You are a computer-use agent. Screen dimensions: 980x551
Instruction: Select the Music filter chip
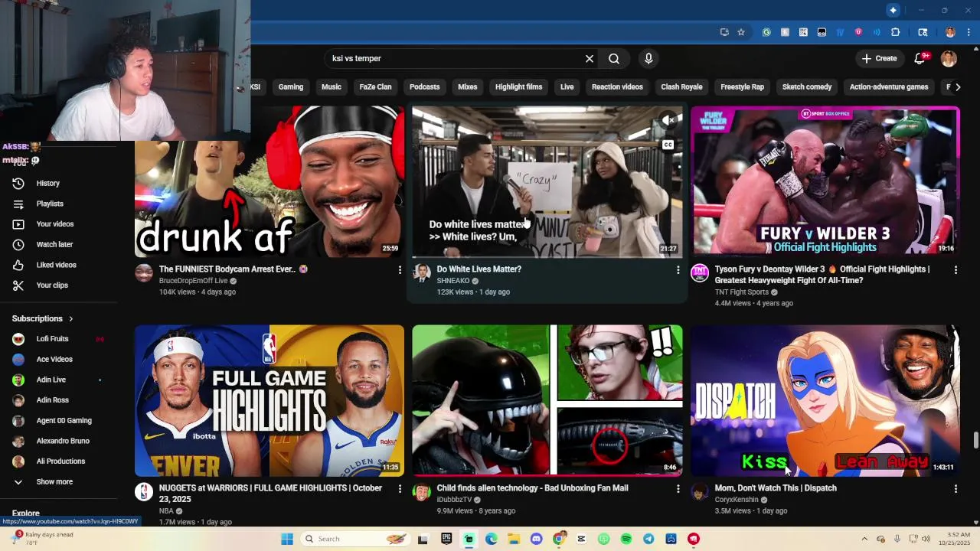point(332,87)
